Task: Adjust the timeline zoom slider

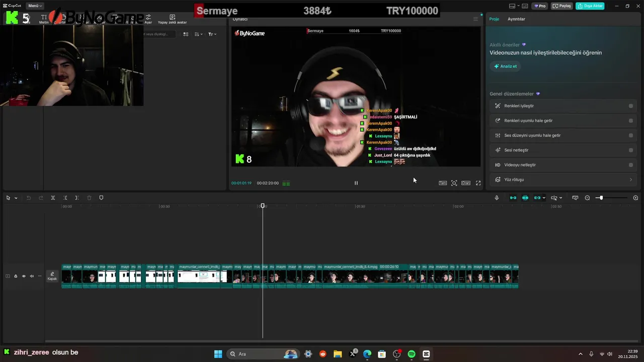Action: [x=601, y=198]
